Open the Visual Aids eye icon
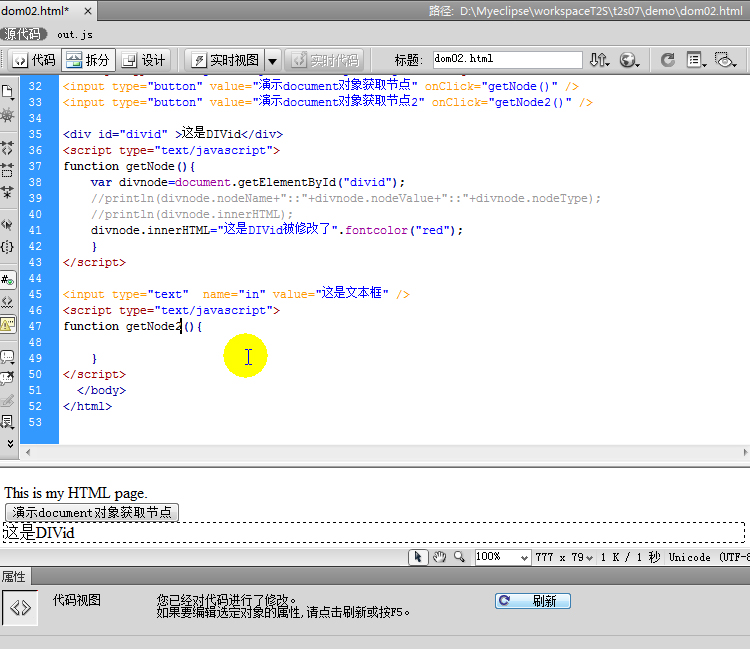Image resolution: width=750 pixels, height=649 pixels. [x=726, y=60]
